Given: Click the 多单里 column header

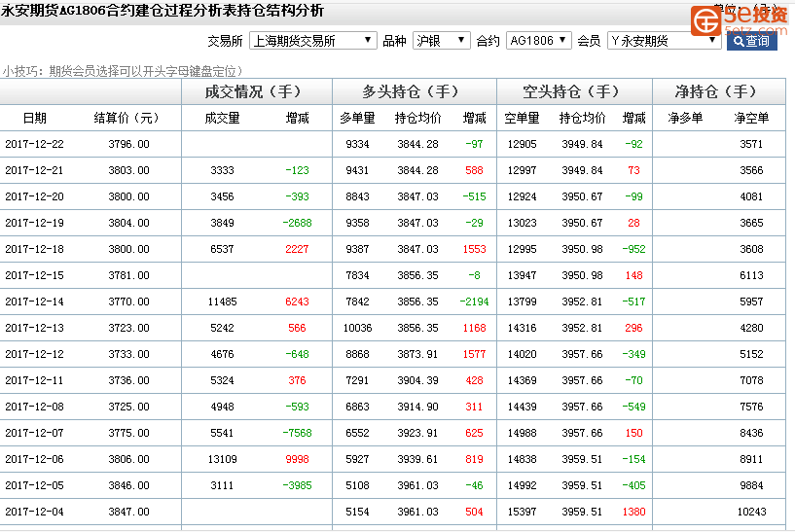Looking at the screenshot, I should coord(357,118).
